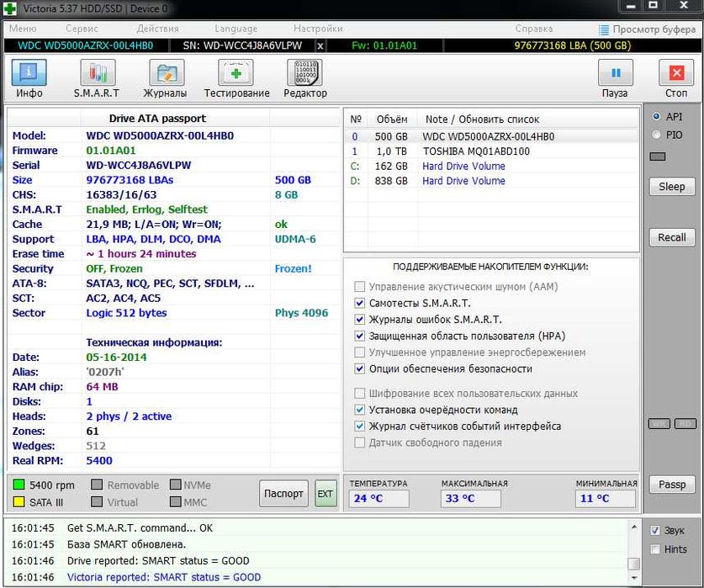Toggle Журналы ошибок S.M.A.R.T. checkbox
Viewport: 704px width, 588px height.
tap(360, 320)
